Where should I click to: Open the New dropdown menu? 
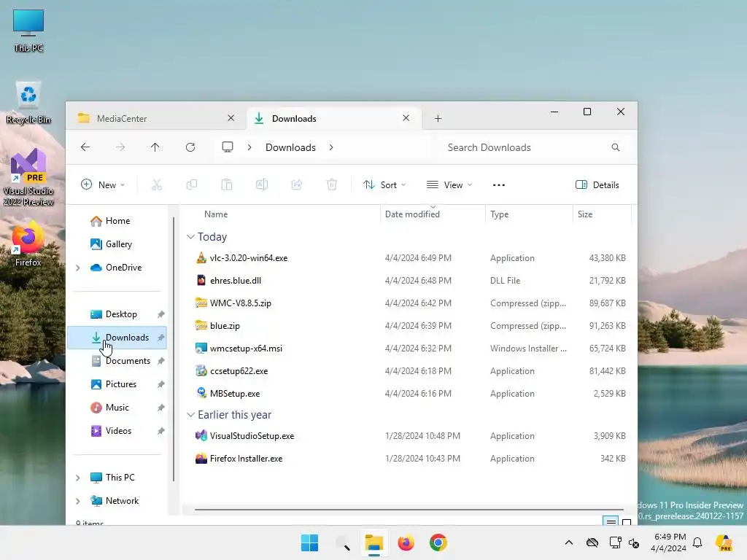(x=103, y=184)
